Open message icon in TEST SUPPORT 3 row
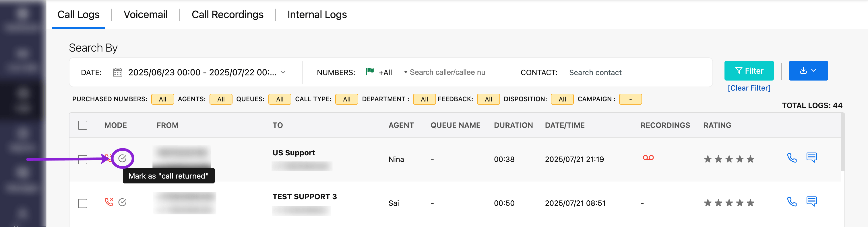 [x=811, y=201]
